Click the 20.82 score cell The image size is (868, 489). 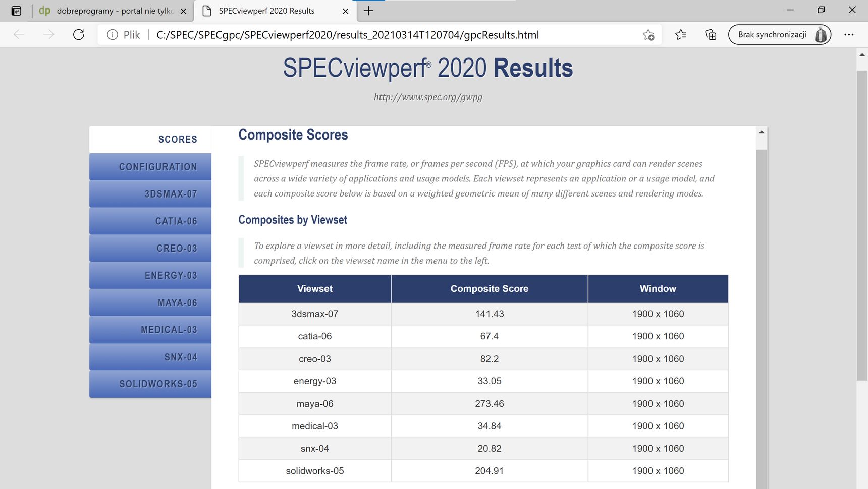pos(490,449)
